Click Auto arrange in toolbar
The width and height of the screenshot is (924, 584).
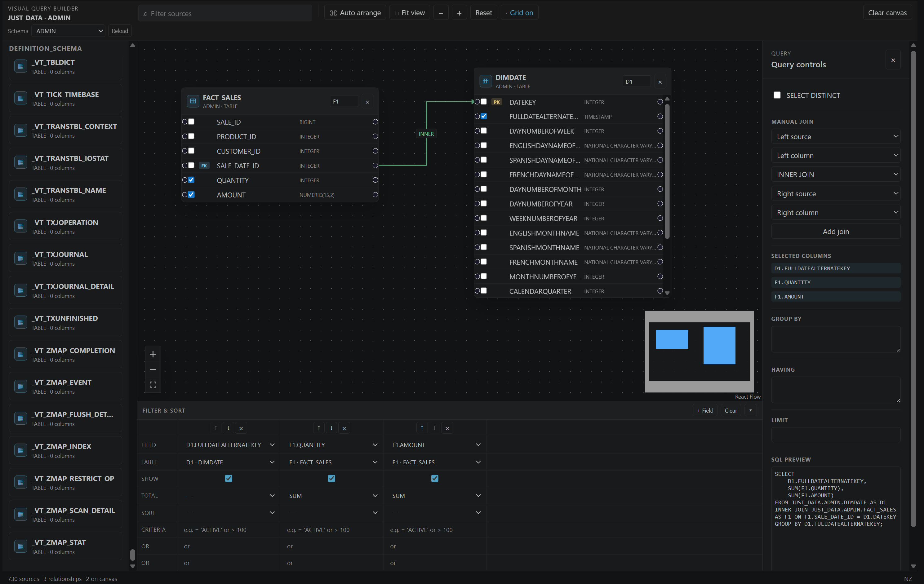click(x=355, y=13)
